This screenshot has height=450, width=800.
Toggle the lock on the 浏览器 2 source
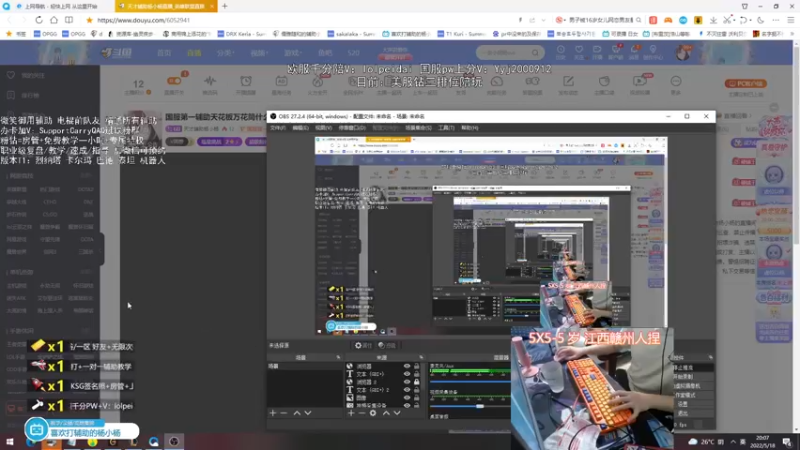point(416,382)
